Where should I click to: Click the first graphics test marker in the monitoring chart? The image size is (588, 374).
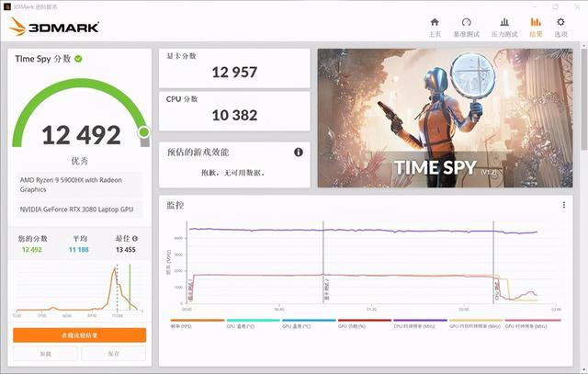[190, 290]
